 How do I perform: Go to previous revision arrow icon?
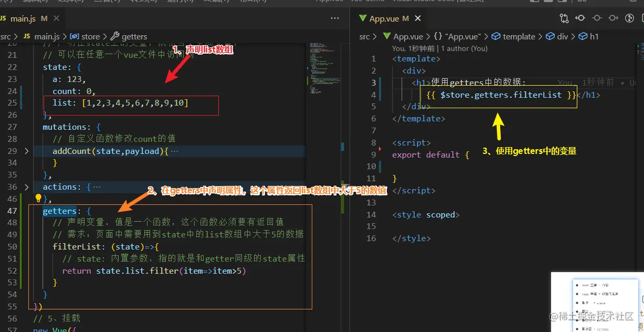pos(580,18)
